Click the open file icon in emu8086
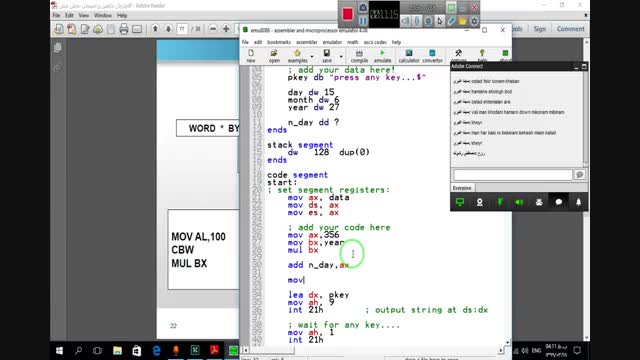Screen dimensions: 640x360 (x=274, y=56)
